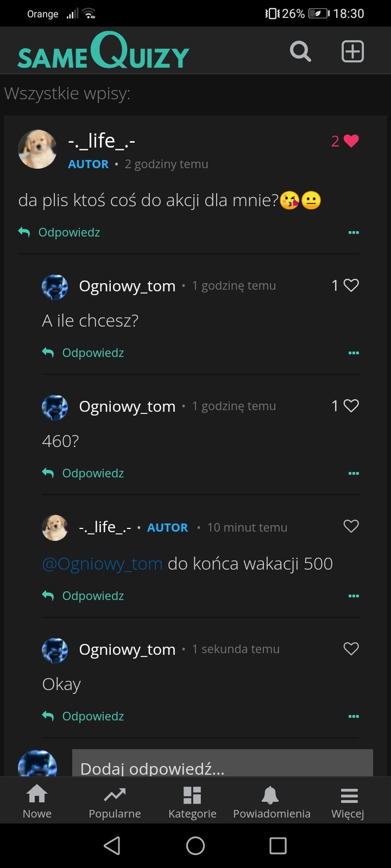391x868 pixels.
Task: Tap the Android back navigation button
Action: (112, 846)
